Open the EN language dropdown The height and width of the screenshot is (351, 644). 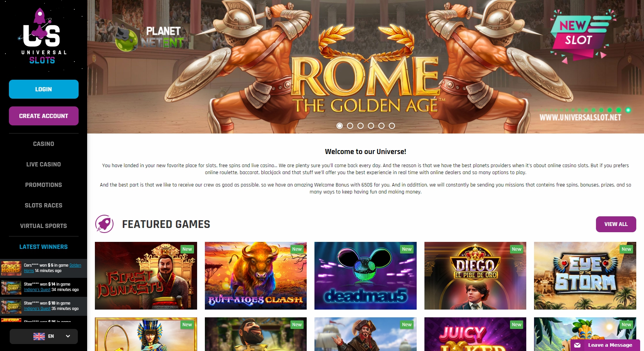pos(44,336)
